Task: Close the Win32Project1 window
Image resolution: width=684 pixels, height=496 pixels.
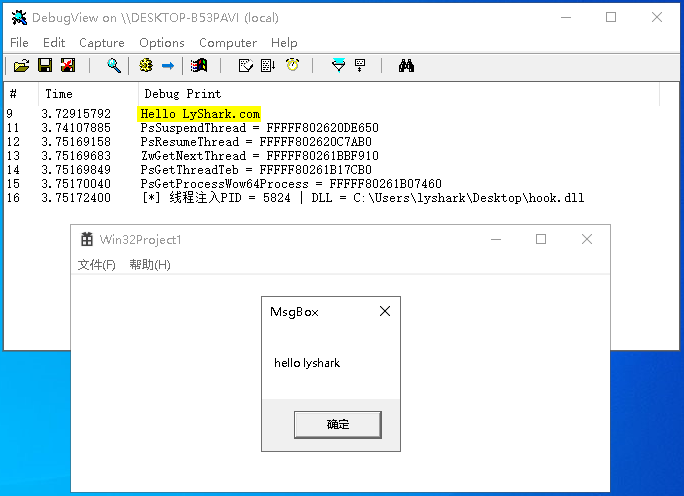Action: pyautogui.click(x=587, y=239)
